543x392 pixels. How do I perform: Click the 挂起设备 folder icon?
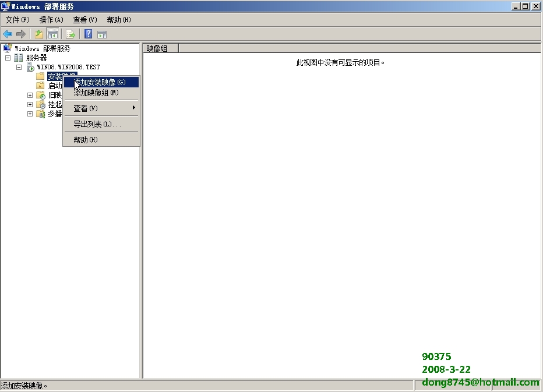click(x=41, y=104)
